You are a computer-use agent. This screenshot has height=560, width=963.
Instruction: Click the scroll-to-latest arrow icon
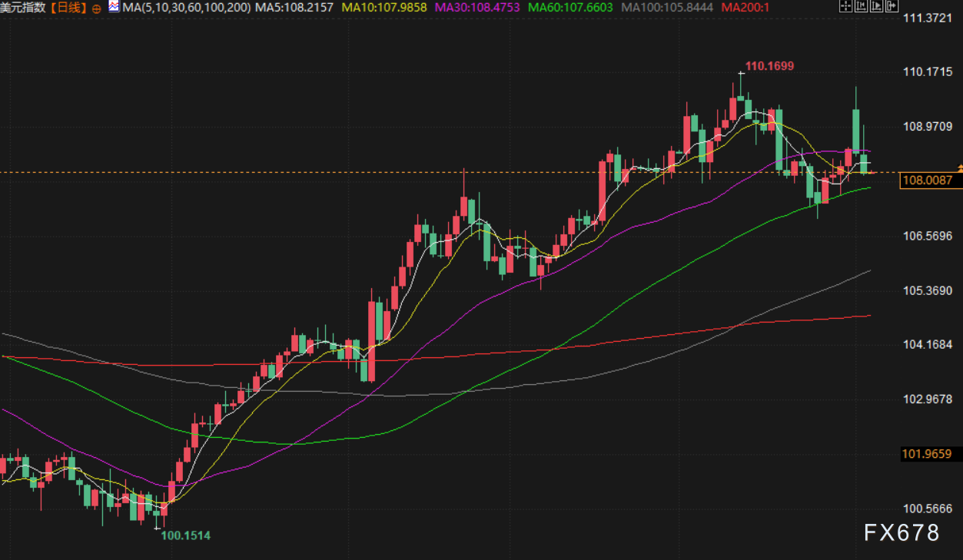[x=891, y=7]
